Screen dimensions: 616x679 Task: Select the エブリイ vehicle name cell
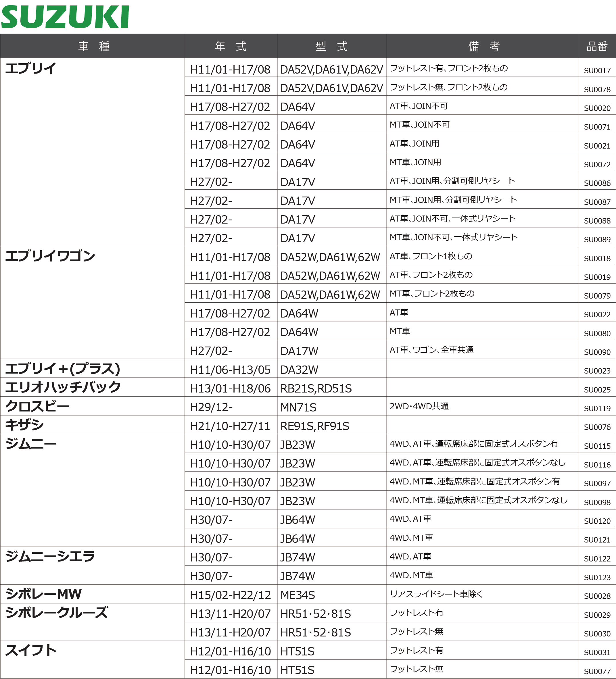point(30,68)
